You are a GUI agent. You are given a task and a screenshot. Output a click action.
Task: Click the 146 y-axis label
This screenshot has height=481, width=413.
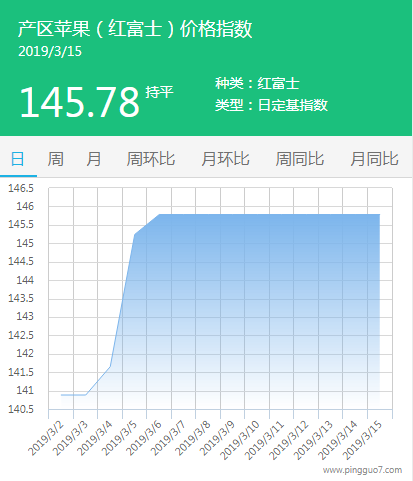click(x=25, y=207)
